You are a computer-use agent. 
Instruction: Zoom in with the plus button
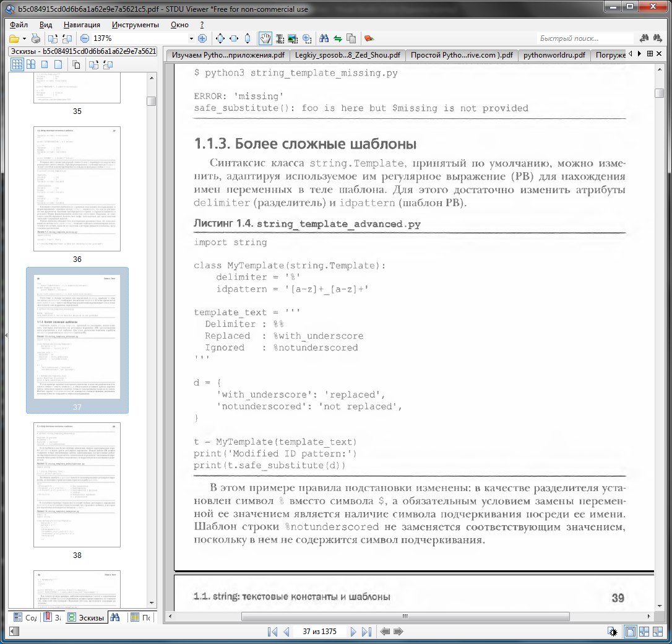(202, 38)
